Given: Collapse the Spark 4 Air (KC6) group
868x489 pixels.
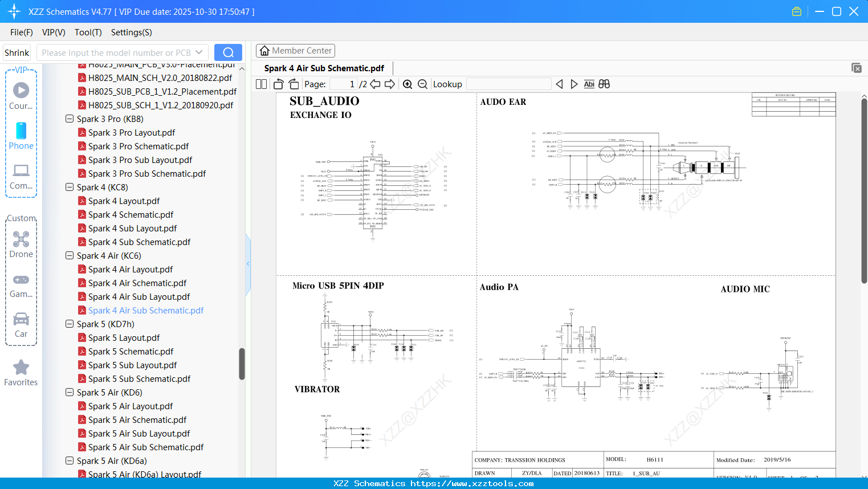Looking at the screenshot, I should coord(69,255).
